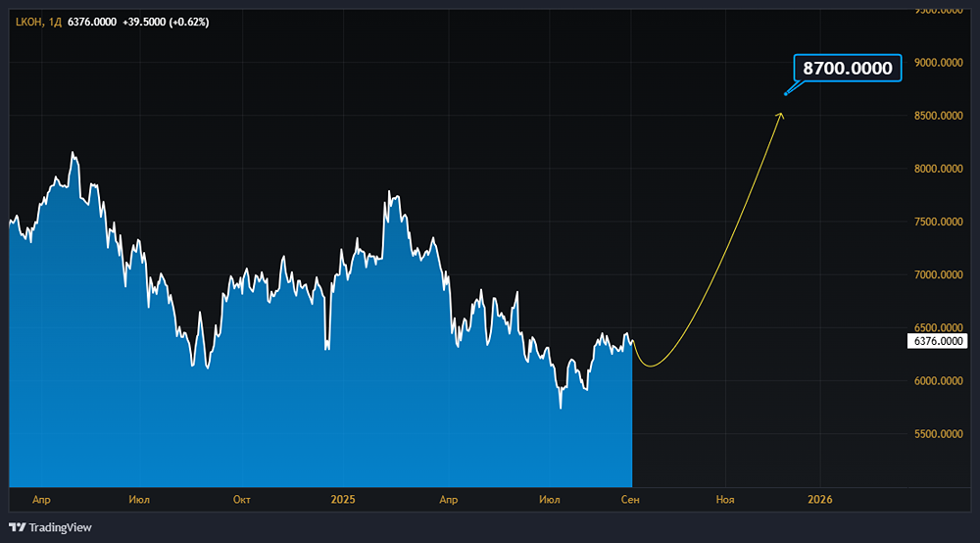Select the LKOH ticker symbol label
Viewport: 980px width, 543px height.
coord(28,22)
